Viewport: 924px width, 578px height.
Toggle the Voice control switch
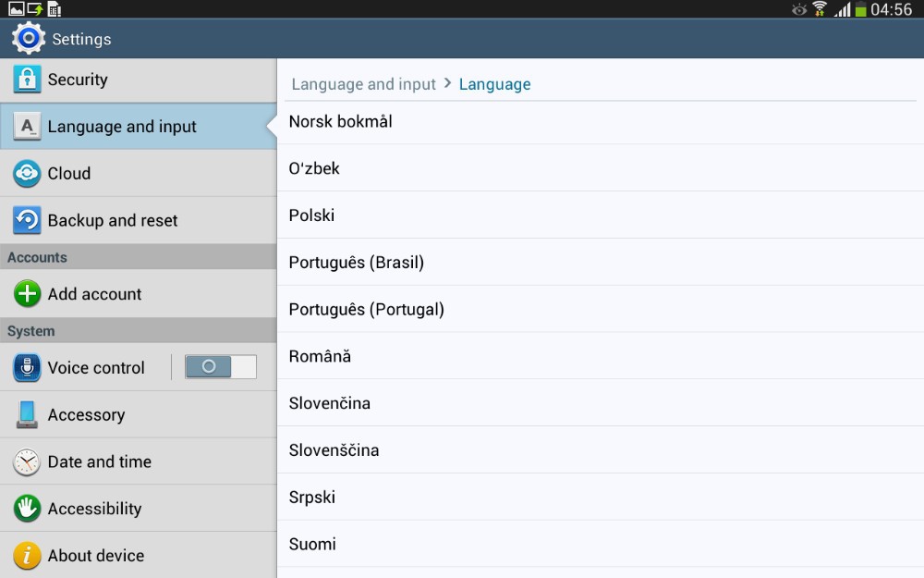click(x=220, y=367)
